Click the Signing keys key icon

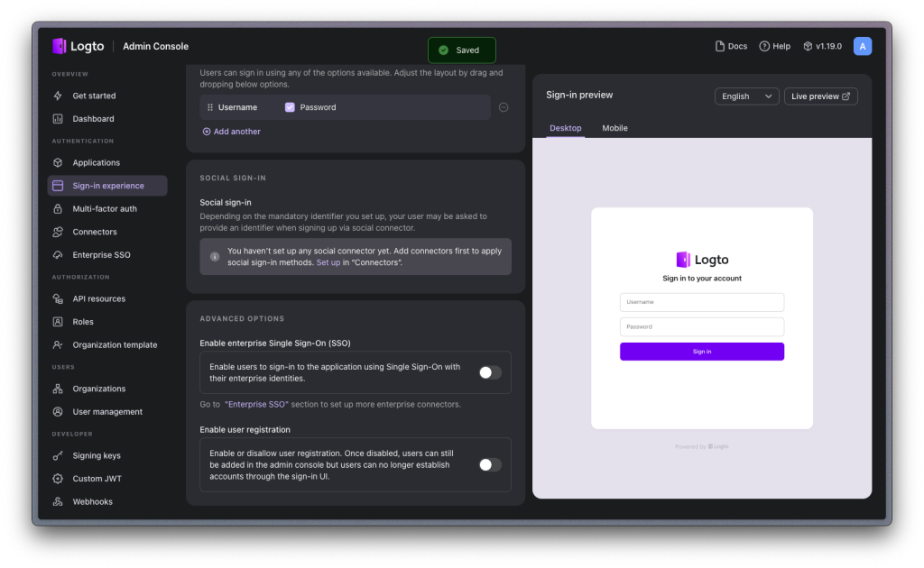[x=58, y=456]
